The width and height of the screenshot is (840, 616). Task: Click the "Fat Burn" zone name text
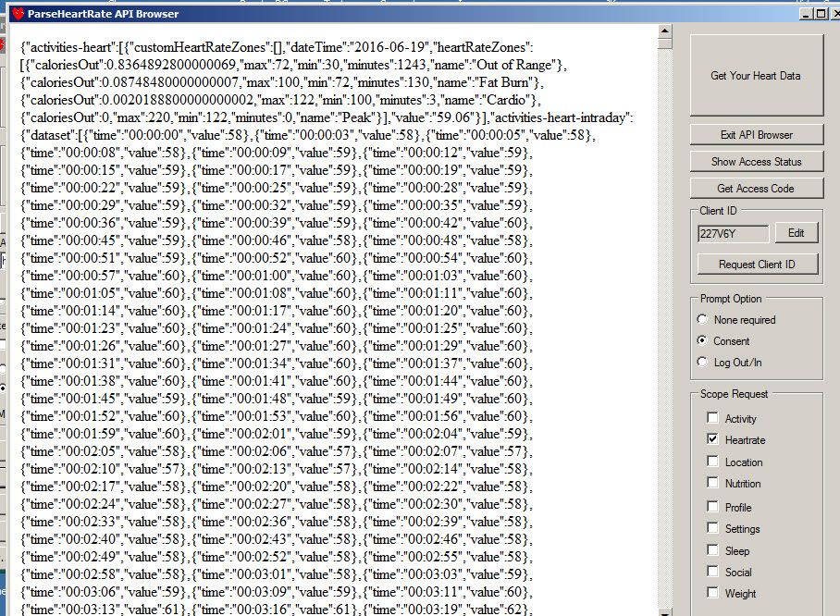tap(504, 82)
